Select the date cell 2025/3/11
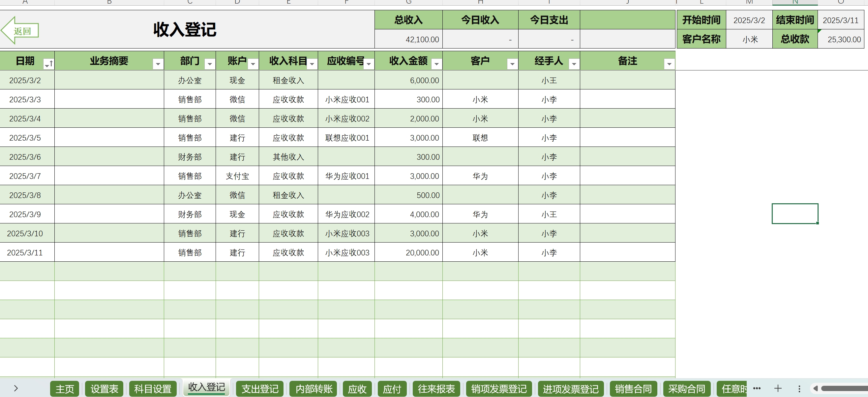 (27, 252)
